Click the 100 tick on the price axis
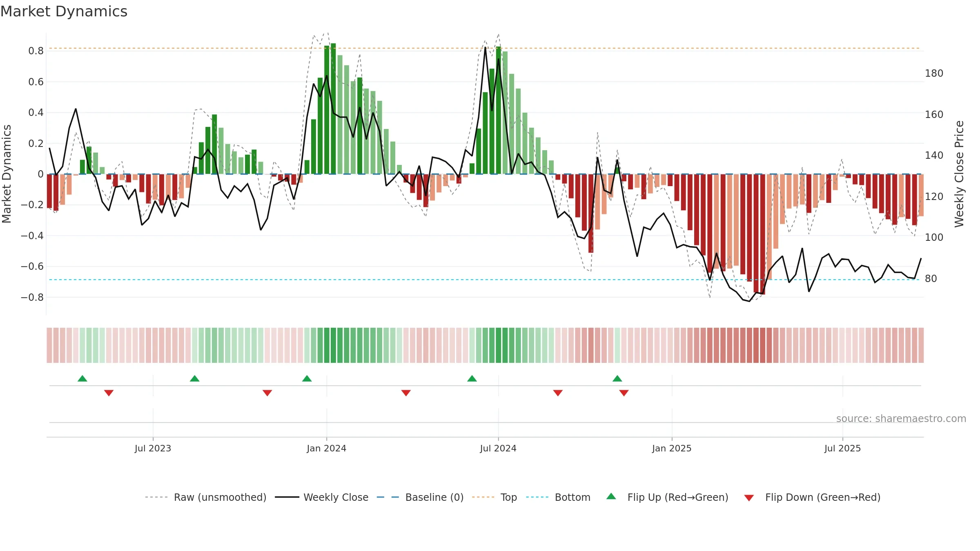This screenshot has width=980, height=551. coord(934,238)
